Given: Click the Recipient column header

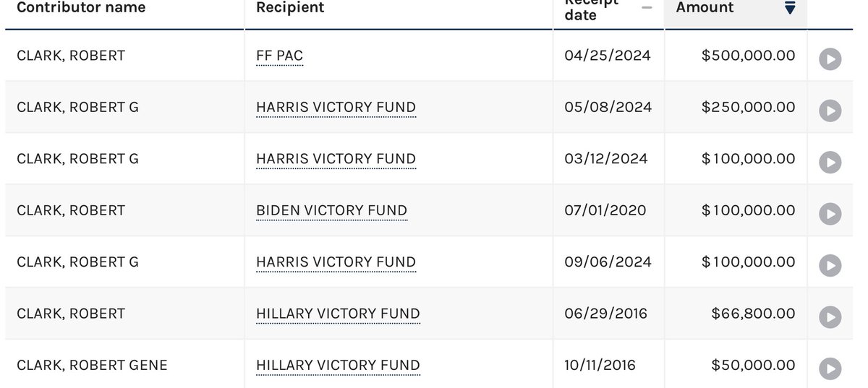Looking at the screenshot, I should click(x=290, y=8).
